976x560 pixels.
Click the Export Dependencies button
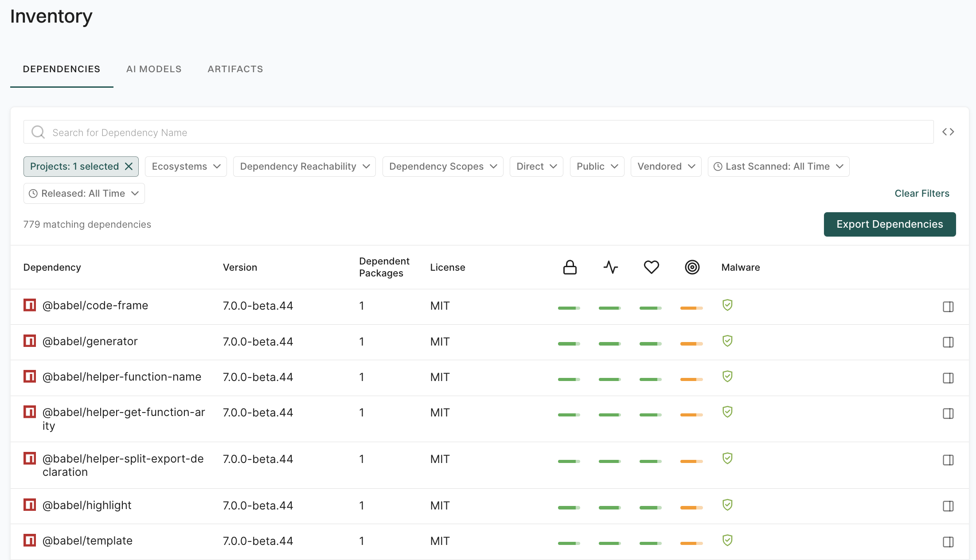tap(890, 224)
